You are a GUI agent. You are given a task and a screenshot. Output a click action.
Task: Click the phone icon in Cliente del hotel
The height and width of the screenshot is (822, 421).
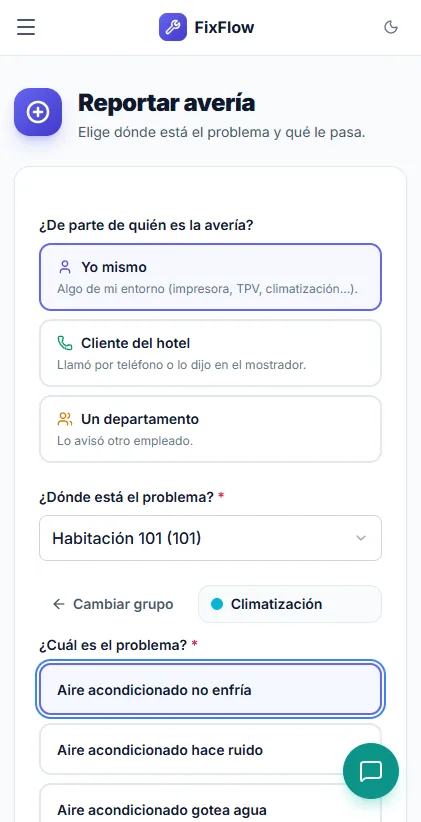point(65,343)
